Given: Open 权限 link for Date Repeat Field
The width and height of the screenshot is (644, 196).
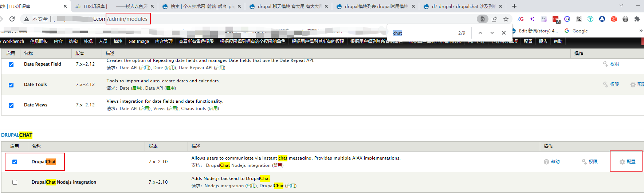Looking at the screenshot, I should [x=615, y=64].
